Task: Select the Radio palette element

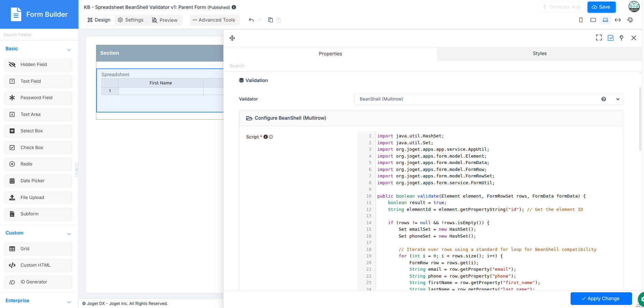Action: coord(38,164)
